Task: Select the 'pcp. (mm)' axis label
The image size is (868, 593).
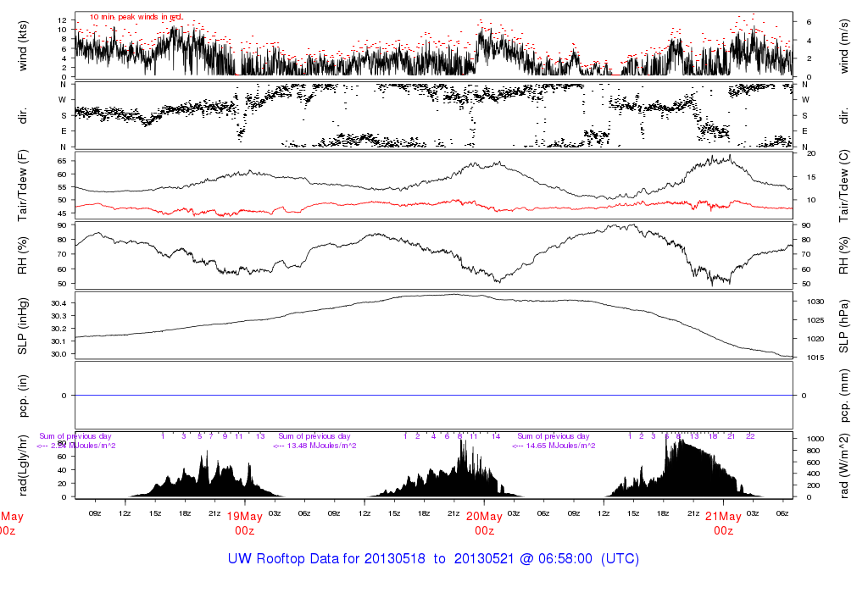Action: coord(843,396)
